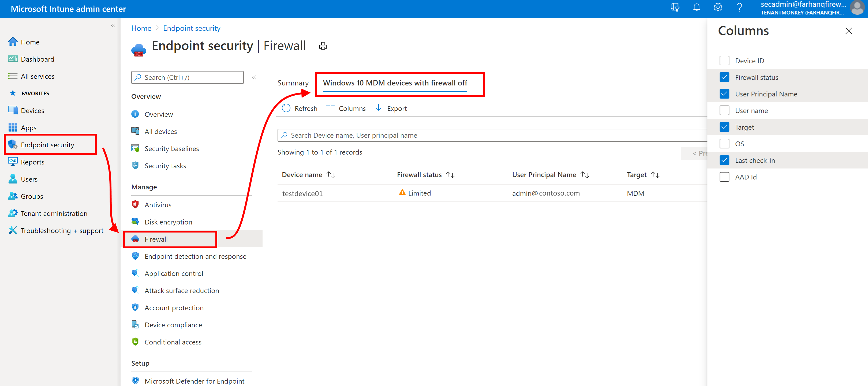Expand Conditional access settings
The image size is (868, 386).
tap(172, 342)
